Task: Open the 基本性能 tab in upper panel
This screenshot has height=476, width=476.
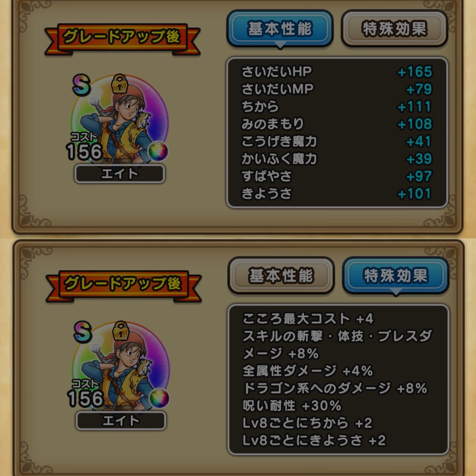Action: click(x=280, y=29)
